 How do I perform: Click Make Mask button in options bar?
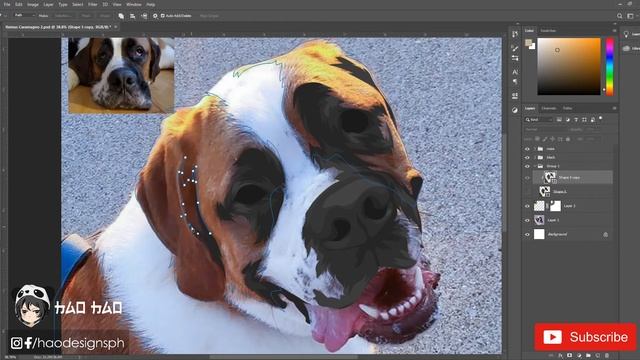[86, 16]
